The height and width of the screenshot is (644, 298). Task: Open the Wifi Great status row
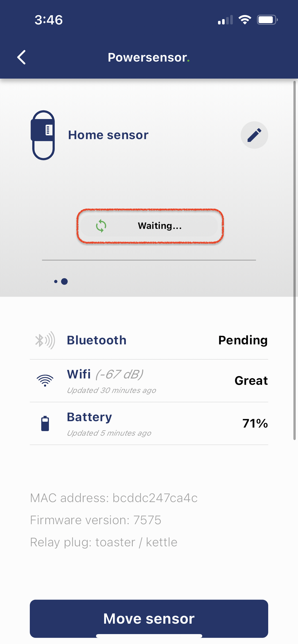click(x=149, y=381)
